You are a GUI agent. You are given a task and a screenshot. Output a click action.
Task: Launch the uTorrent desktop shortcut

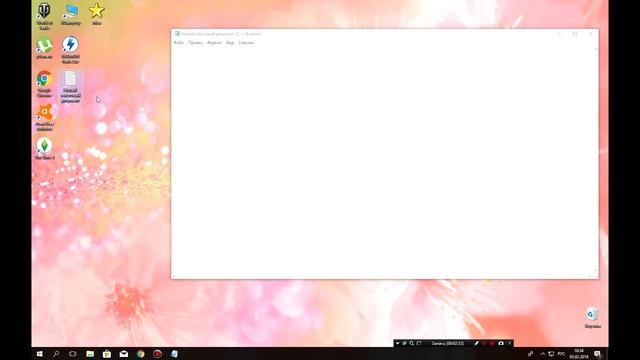click(44, 48)
